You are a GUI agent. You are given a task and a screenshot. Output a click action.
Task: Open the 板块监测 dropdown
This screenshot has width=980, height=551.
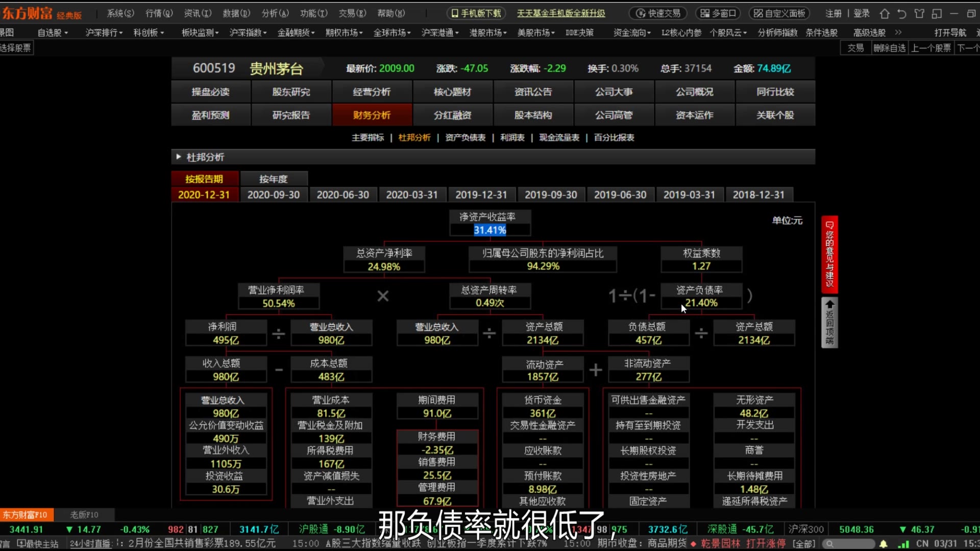[x=200, y=33]
